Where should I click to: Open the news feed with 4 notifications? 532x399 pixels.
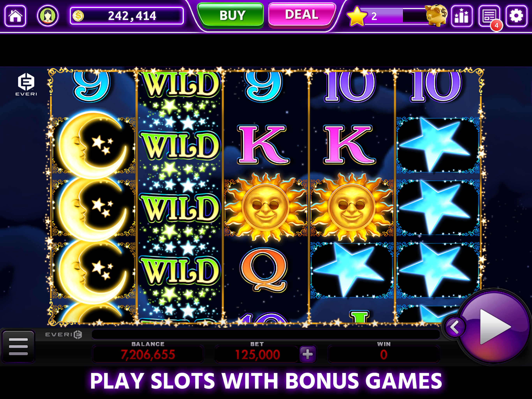[x=489, y=16]
